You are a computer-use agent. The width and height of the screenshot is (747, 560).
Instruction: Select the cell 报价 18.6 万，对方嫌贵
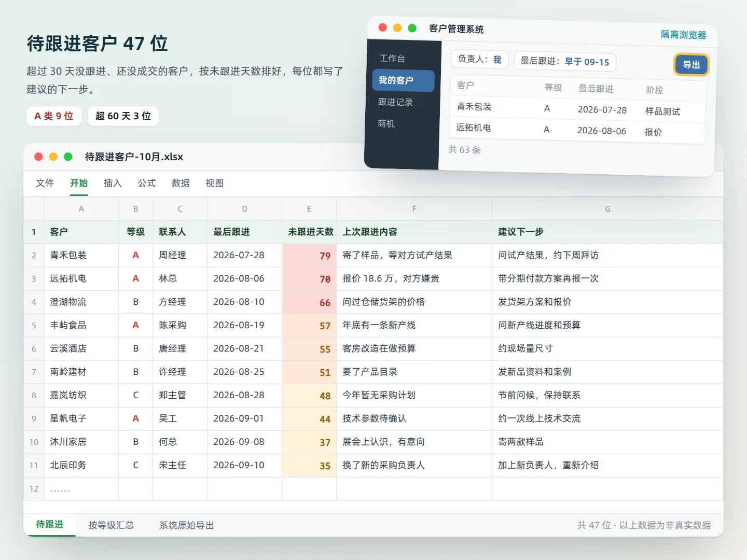click(x=414, y=279)
